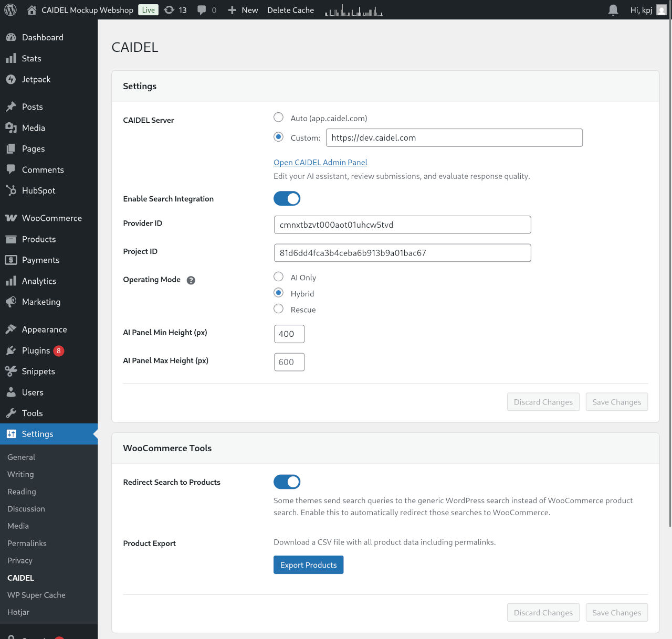Open the Operating Mode help question mark
This screenshot has width=672, height=639.
(x=191, y=280)
